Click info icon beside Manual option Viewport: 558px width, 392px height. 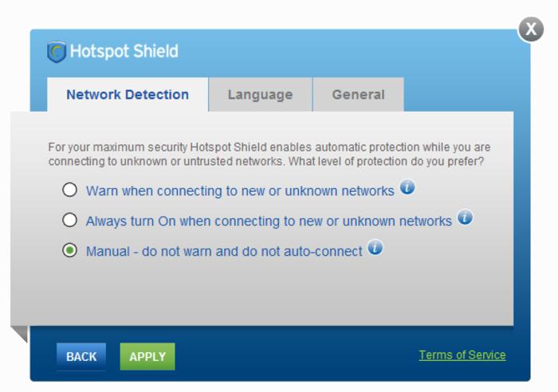tap(375, 248)
